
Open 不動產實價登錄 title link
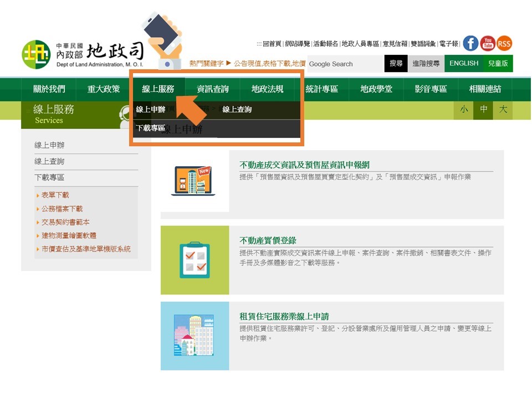pos(268,241)
